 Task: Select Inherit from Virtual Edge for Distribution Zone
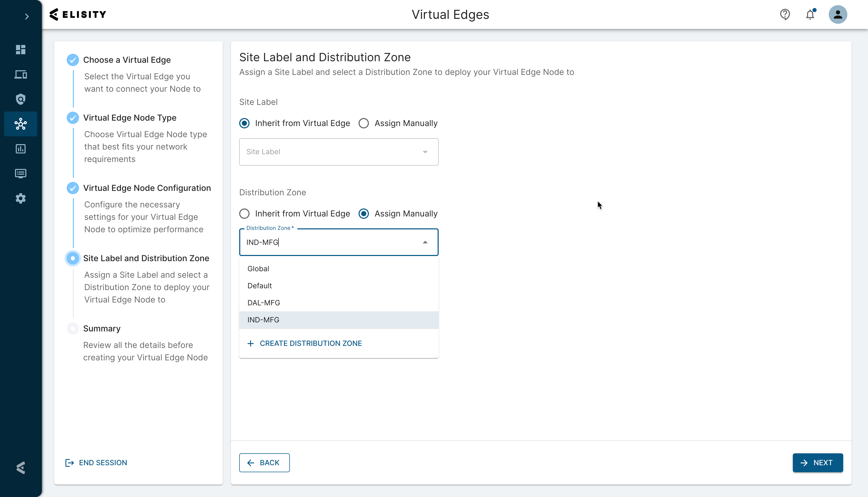244,214
